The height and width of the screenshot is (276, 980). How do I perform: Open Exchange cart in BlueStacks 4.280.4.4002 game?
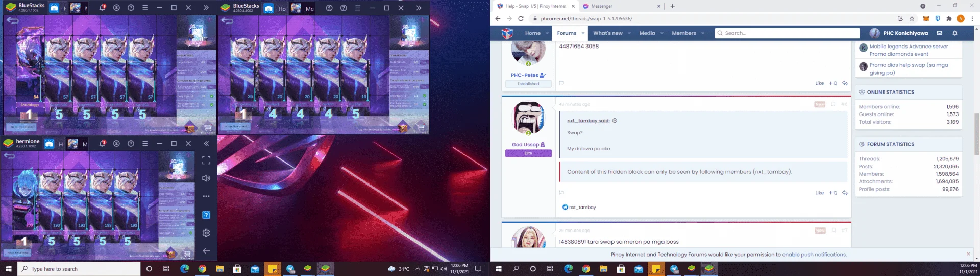[421, 128]
